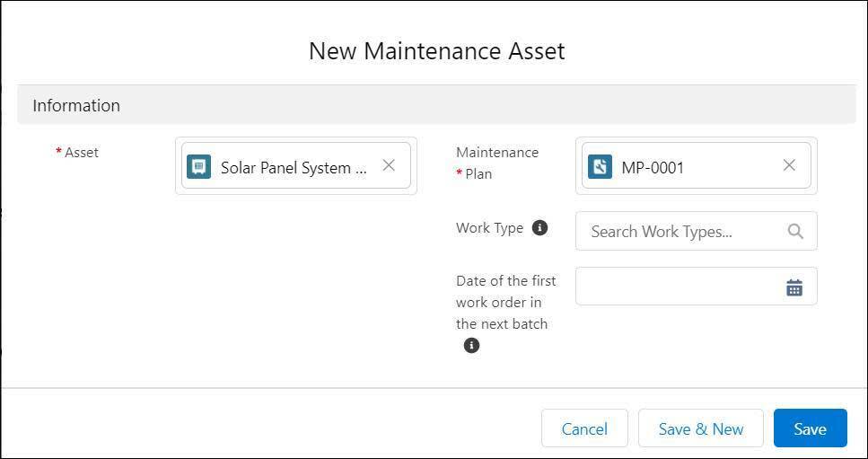Click the asset icon beside Solar Panel System

(198, 166)
